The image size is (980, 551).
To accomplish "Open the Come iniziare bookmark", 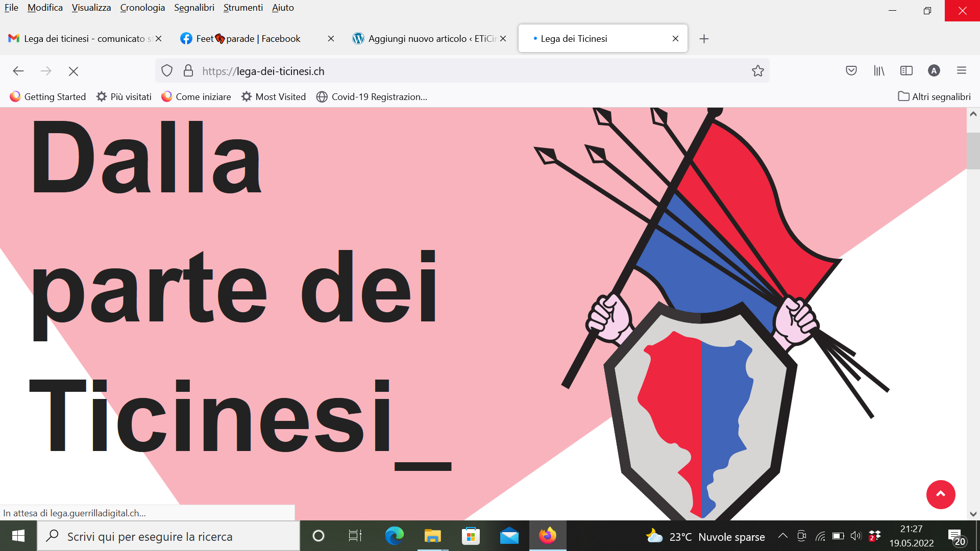I will [196, 97].
